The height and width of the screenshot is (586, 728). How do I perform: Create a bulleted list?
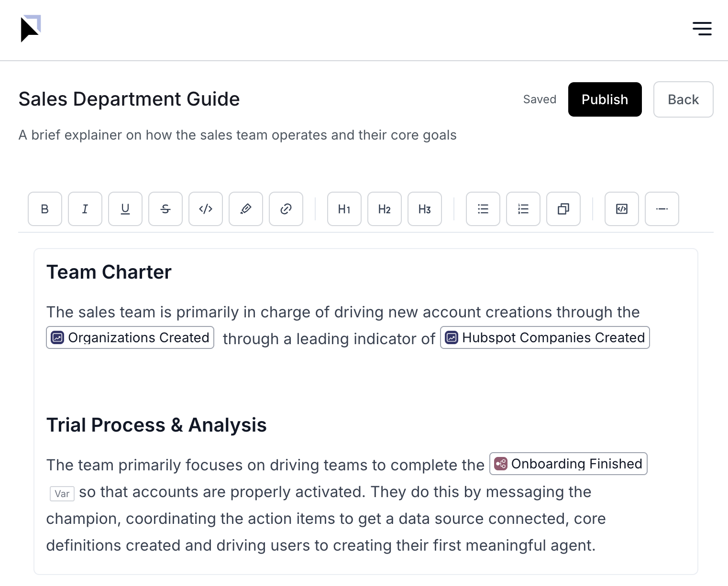click(x=483, y=209)
